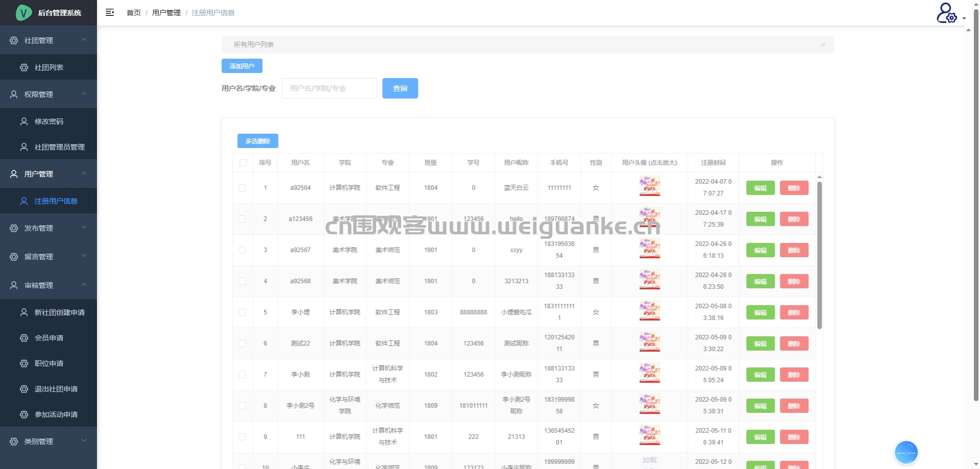Collapse the sidebar using the hamburger icon
Viewport: 980px width, 469px height.
point(110,12)
